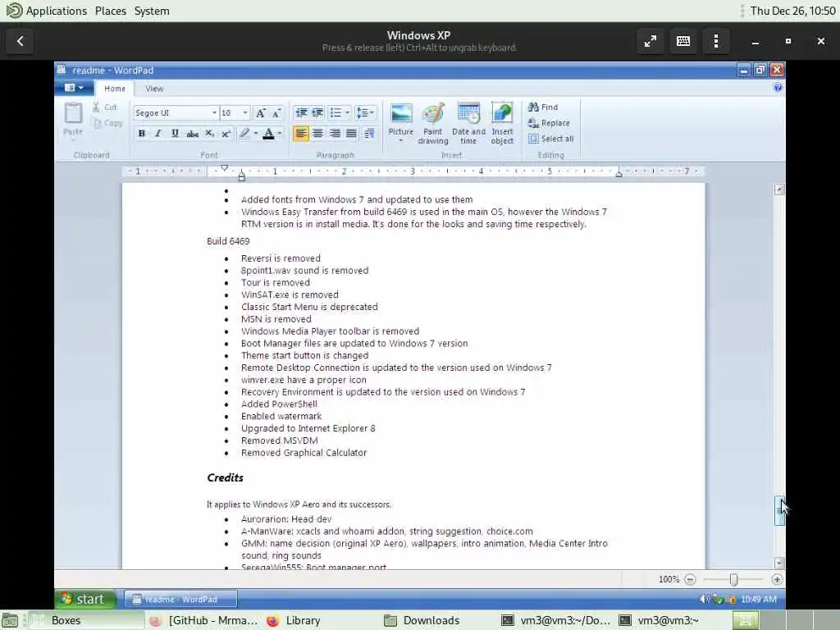Open the WordPad application menu button
Image resolution: width=840 pixels, height=630 pixels.
pos(74,87)
